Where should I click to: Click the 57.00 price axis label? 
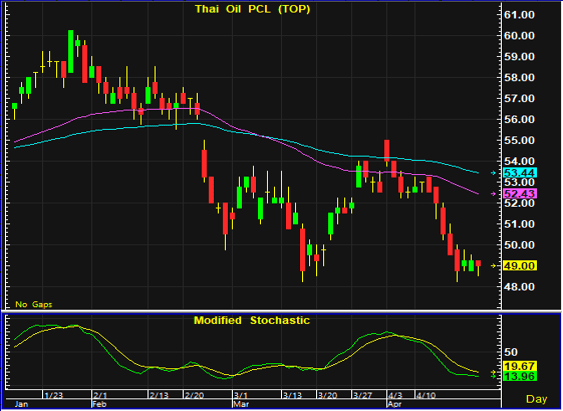(x=519, y=98)
